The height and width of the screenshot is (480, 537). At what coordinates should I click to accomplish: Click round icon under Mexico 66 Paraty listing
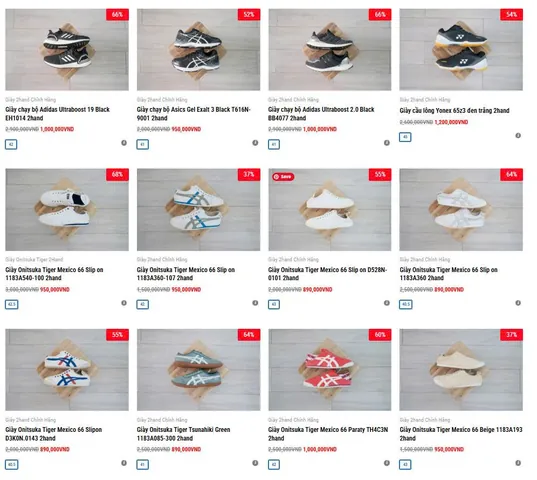[x=387, y=463]
